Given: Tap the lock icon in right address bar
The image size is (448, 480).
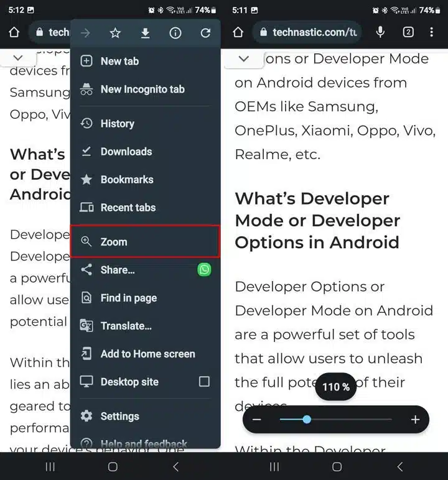Looking at the screenshot, I should [264, 32].
